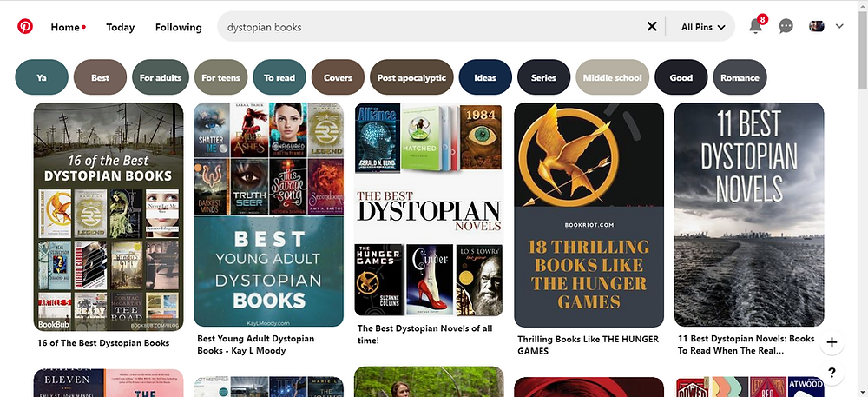
Task: Open the profile avatar
Action: tap(817, 26)
